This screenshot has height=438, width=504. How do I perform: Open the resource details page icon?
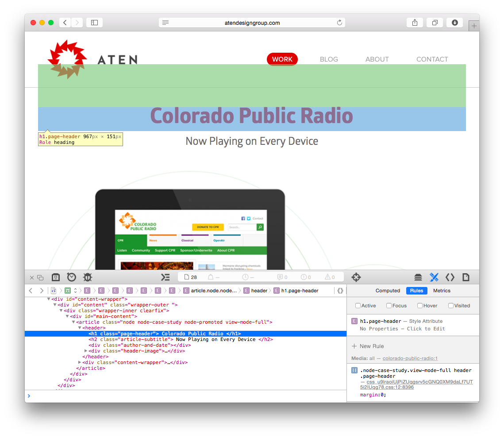point(466,277)
